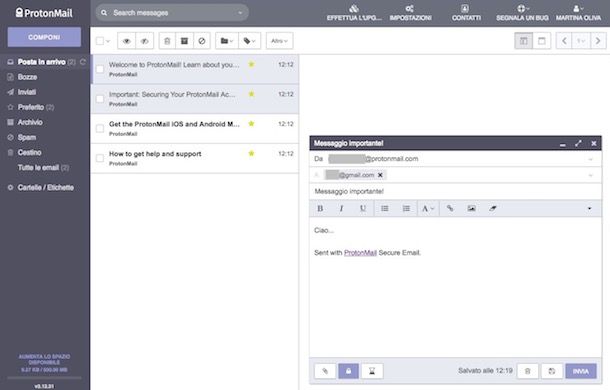The width and height of the screenshot is (610, 390).
Task: Minimize the Messaggio importante composer
Action: pyautogui.click(x=563, y=144)
